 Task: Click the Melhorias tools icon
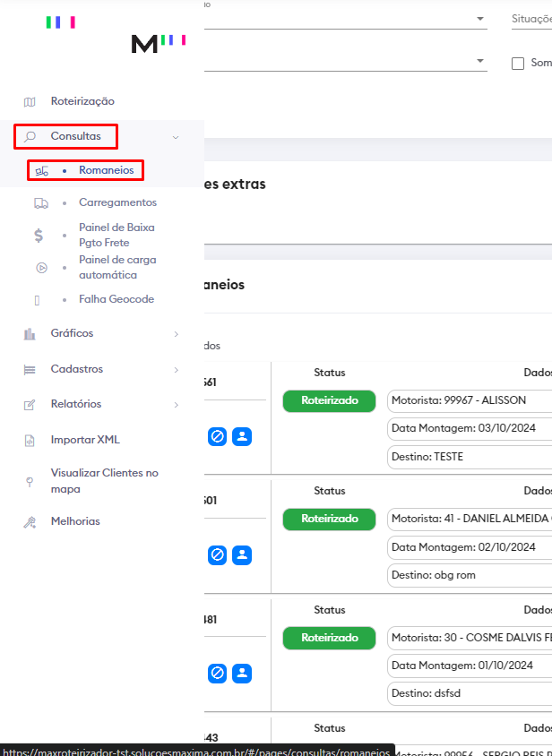point(30,522)
